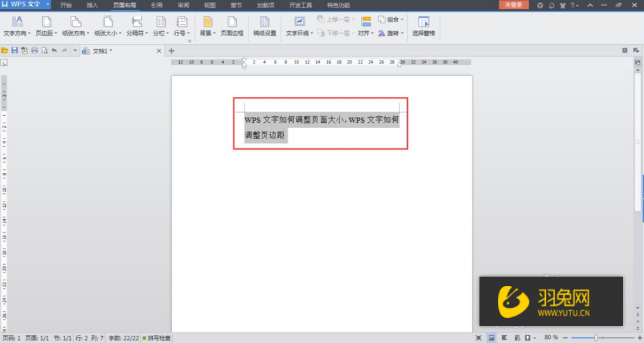
Task: Open the 文字环绕 text wrap tool
Action: coord(299,26)
